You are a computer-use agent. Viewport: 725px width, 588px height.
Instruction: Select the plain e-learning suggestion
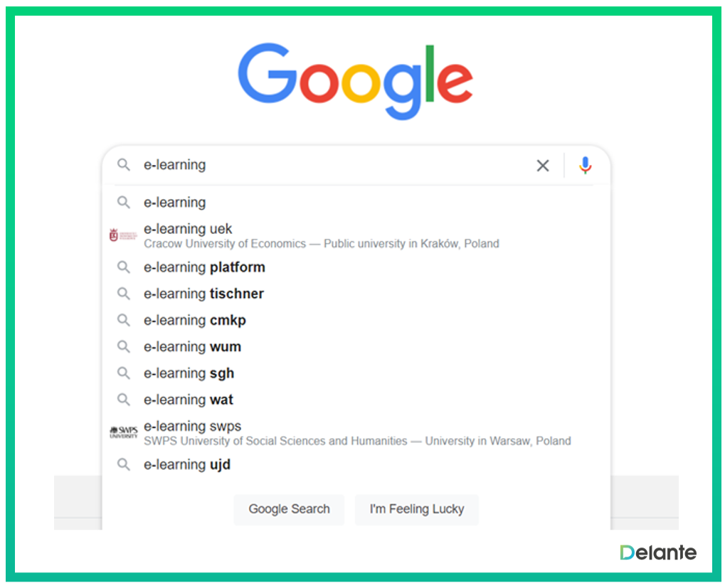175,203
